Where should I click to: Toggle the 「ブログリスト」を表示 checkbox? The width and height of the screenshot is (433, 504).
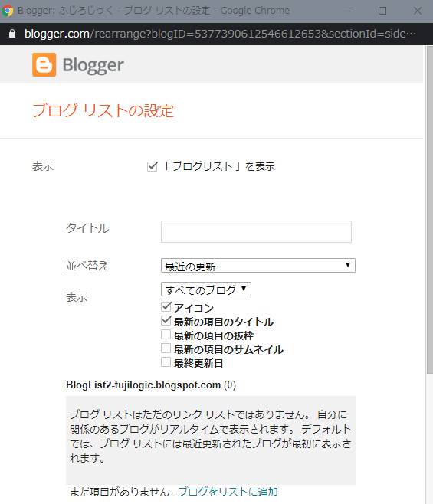[x=153, y=166]
